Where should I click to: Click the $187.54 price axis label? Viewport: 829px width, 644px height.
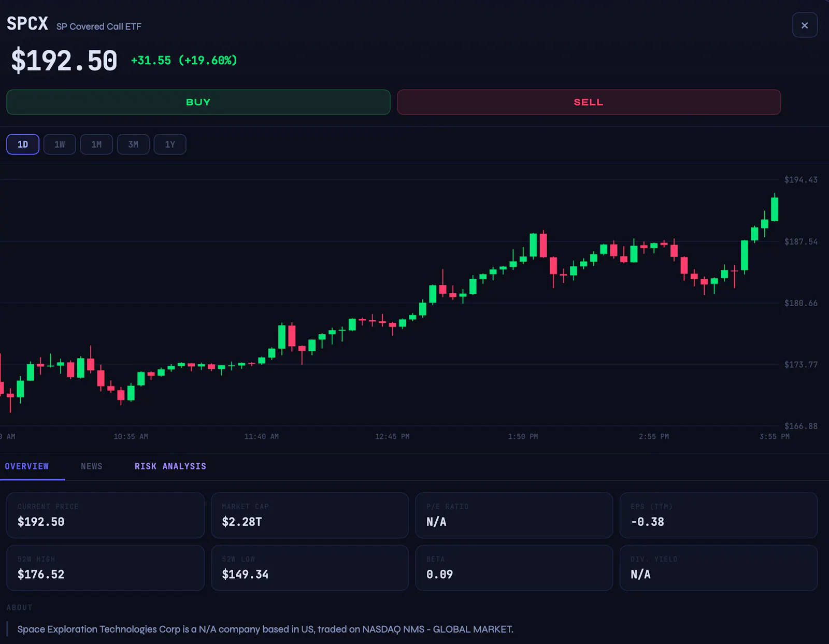[801, 241]
